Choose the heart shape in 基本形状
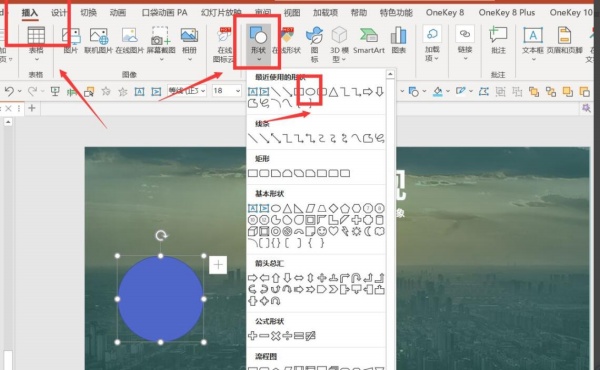The image size is (600, 370). click(333, 231)
